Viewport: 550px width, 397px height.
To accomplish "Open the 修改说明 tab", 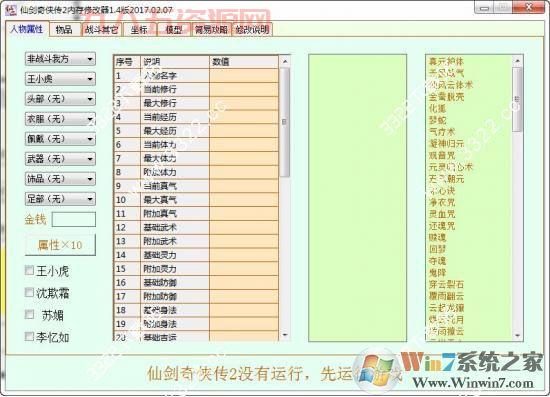I will tap(252, 30).
